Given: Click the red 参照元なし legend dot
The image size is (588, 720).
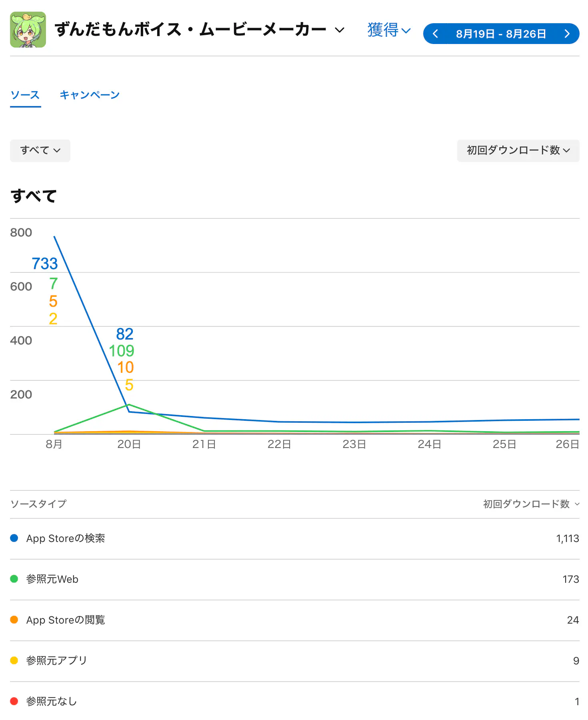Looking at the screenshot, I should pos(14,701).
